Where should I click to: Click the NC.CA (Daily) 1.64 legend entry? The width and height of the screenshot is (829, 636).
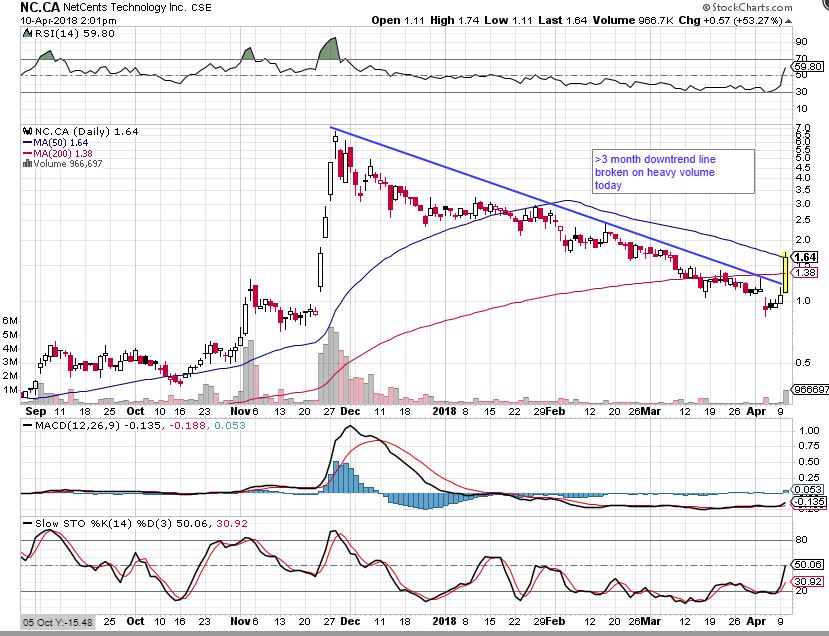87,131
